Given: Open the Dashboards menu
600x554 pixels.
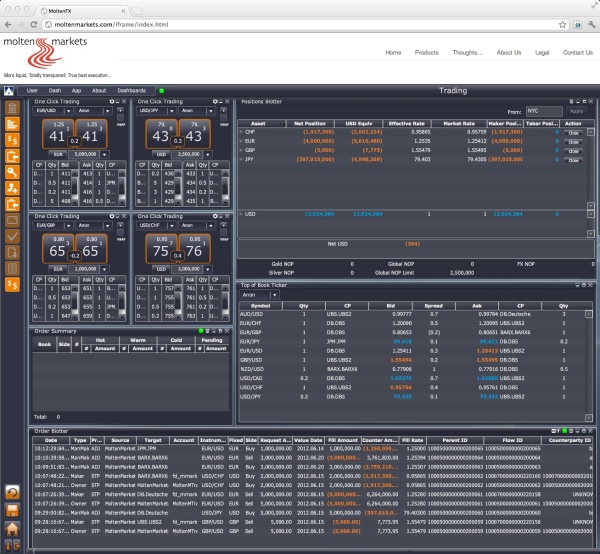Looking at the screenshot, I should (x=131, y=90).
